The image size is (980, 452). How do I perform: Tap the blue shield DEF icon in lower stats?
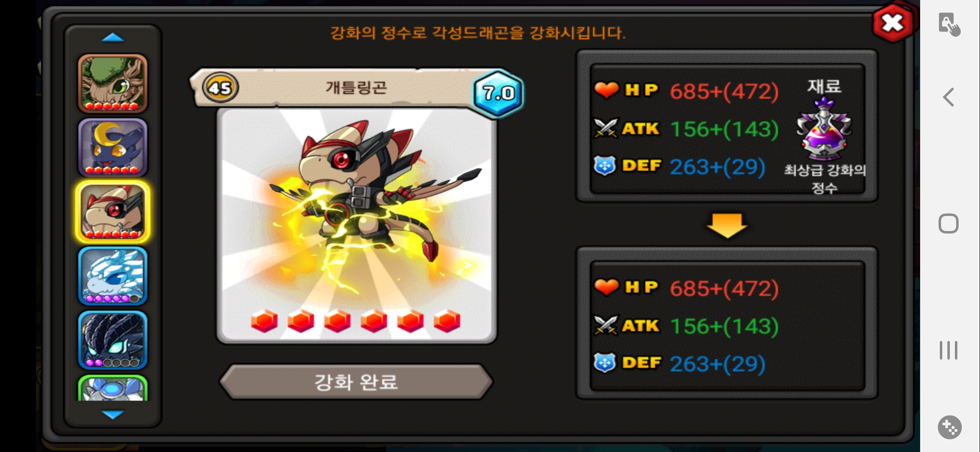coord(605,362)
